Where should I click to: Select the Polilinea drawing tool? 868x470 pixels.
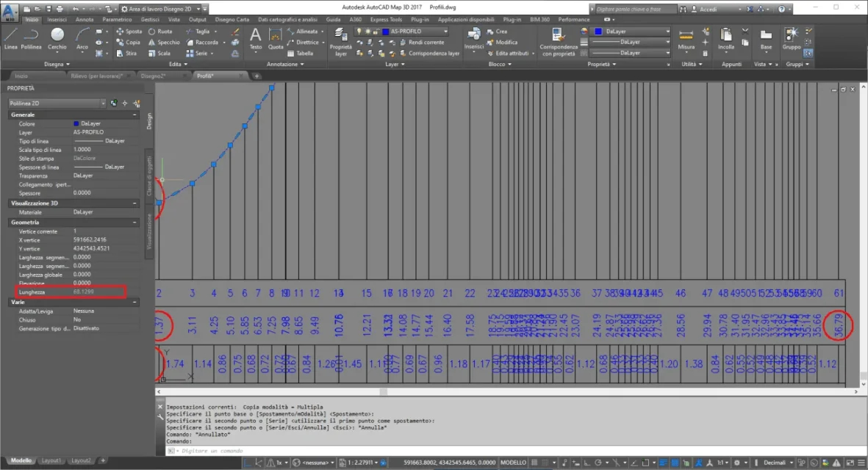[x=31, y=39]
